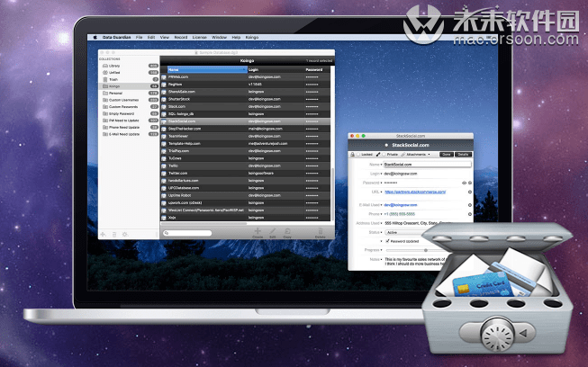Click the Done button in record window
The height and width of the screenshot is (367, 588).
tap(447, 155)
